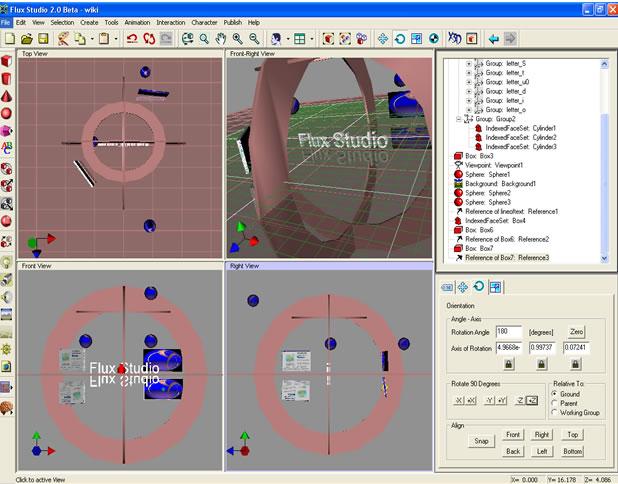Toggle the lock under first axis value
The height and width of the screenshot is (484, 618).
coord(509,364)
